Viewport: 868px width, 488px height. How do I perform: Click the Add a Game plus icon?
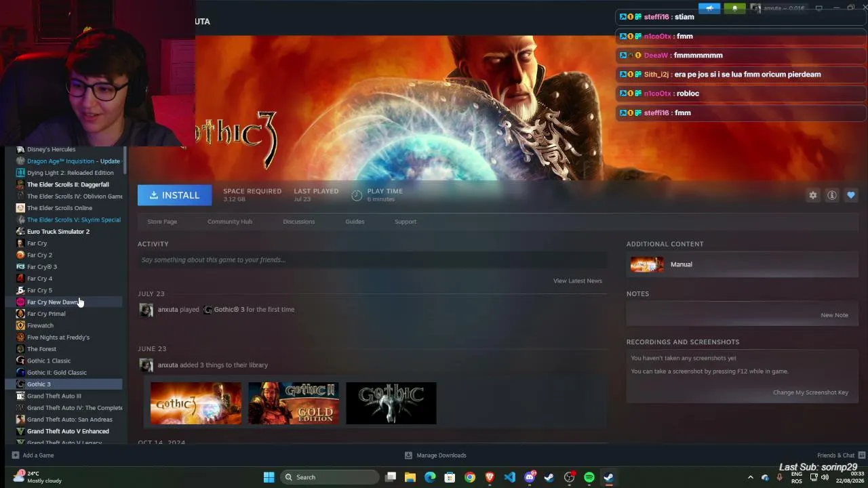15,455
